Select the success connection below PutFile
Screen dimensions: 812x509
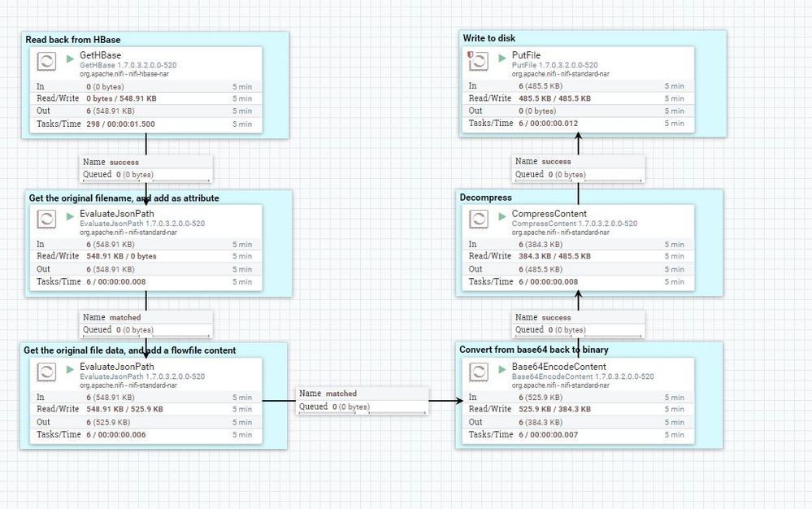click(x=578, y=168)
